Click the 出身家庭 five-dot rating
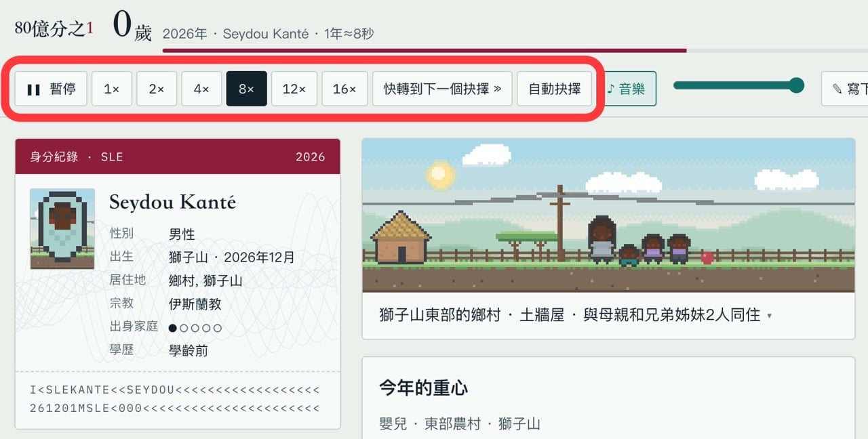This screenshot has height=439, width=868. [195, 328]
